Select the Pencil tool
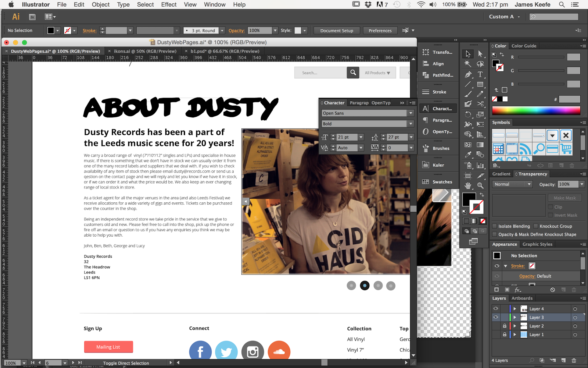The height and width of the screenshot is (368, 588). [480, 94]
